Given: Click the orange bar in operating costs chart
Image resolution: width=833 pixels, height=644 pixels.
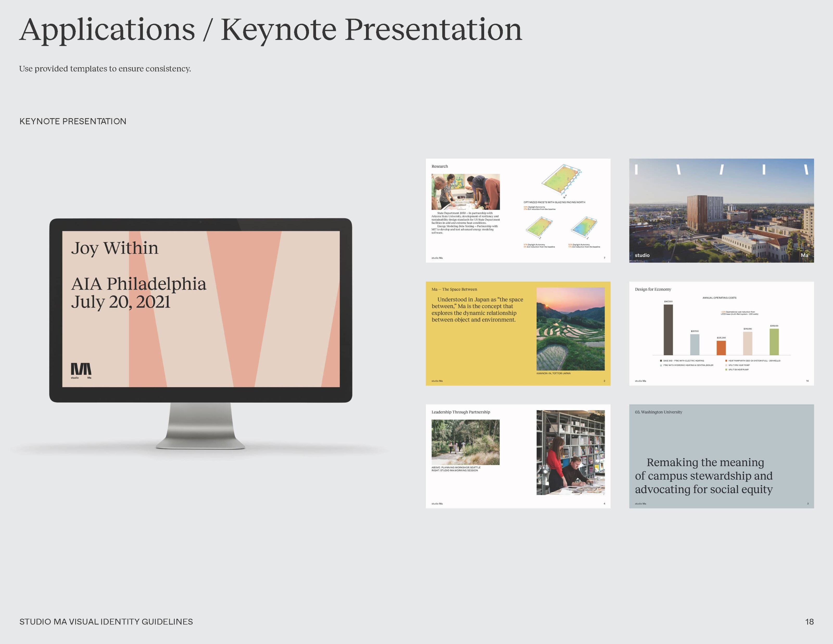Looking at the screenshot, I should point(721,348).
